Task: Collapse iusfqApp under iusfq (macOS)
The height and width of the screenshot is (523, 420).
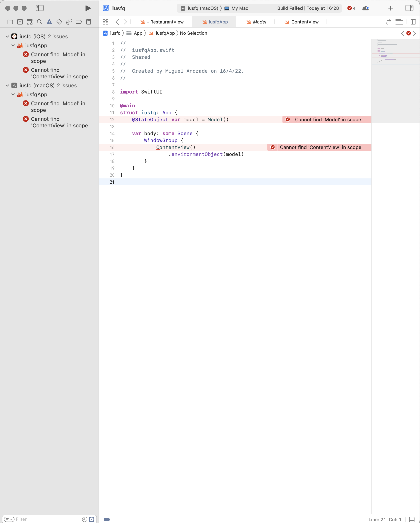Action: [x=13, y=94]
